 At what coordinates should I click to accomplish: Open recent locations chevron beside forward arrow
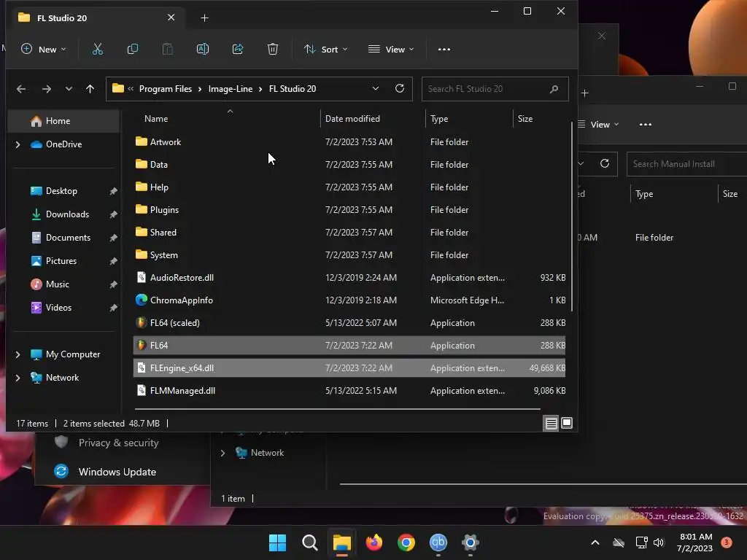pos(69,89)
